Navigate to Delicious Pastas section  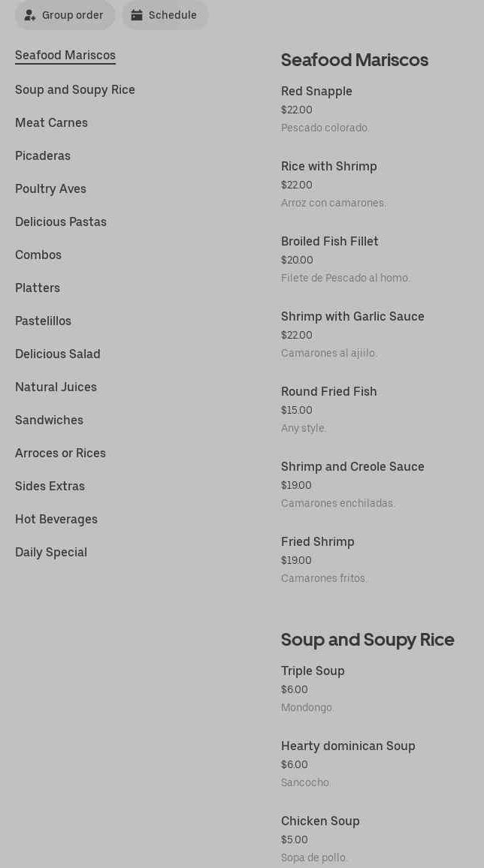click(x=61, y=222)
